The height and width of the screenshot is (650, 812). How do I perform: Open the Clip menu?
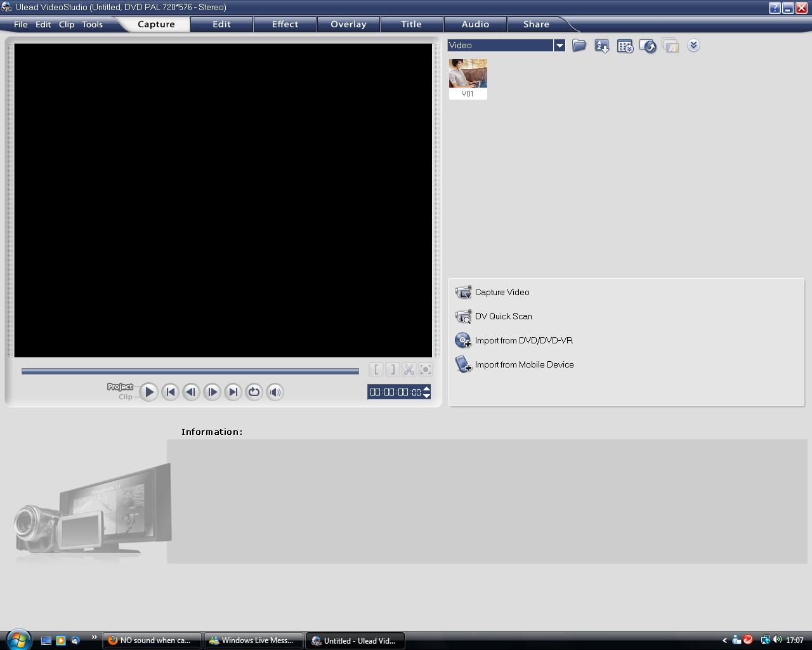click(x=67, y=24)
